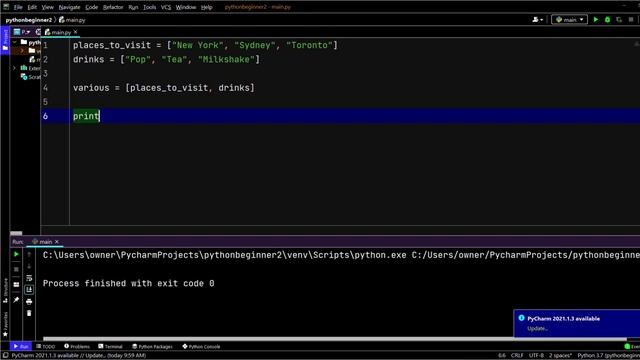The image size is (640, 360).
Task: Expand External Libraries in the project tree
Action: 15,68
